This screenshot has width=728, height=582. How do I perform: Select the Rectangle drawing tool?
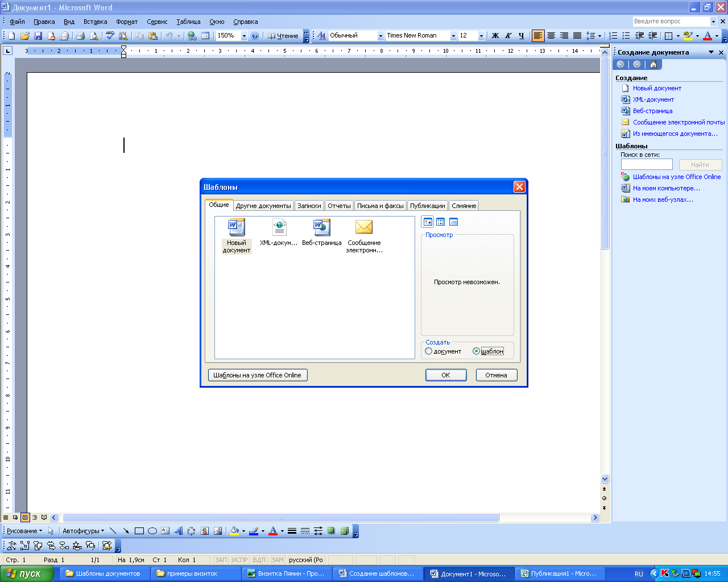139,531
